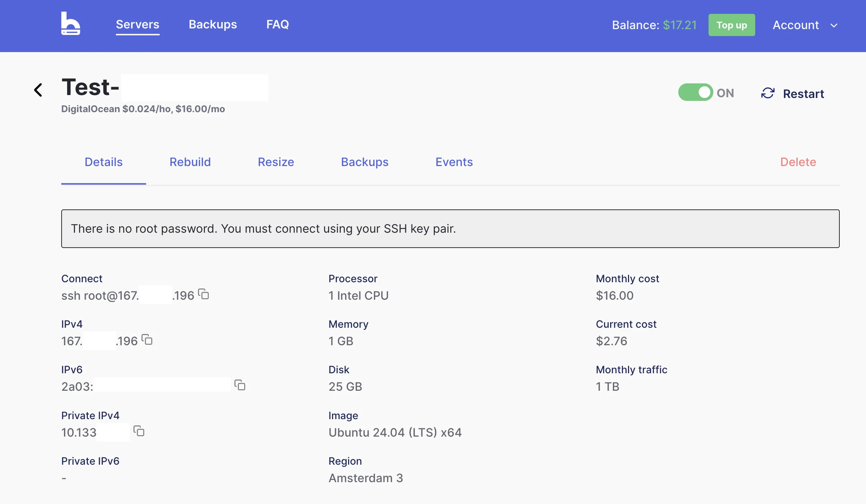866x504 pixels.
Task: Switch to the Details tab
Action: pos(104,162)
